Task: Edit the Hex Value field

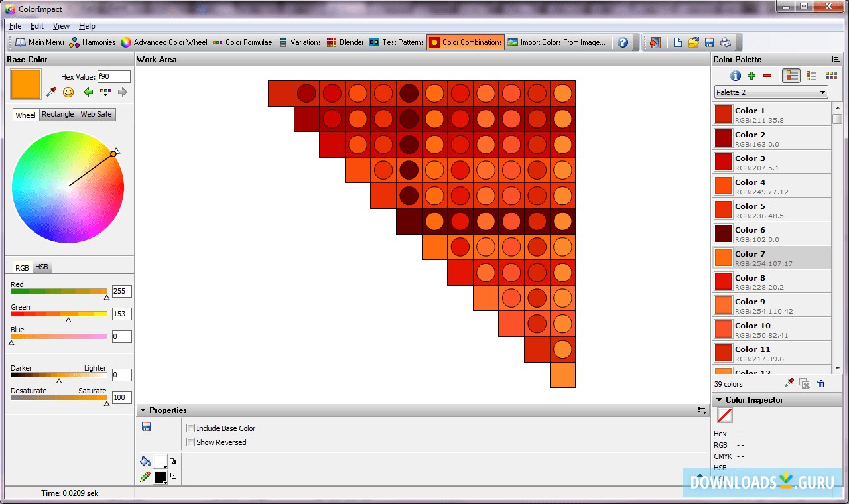Action: (x=113, y=76)
